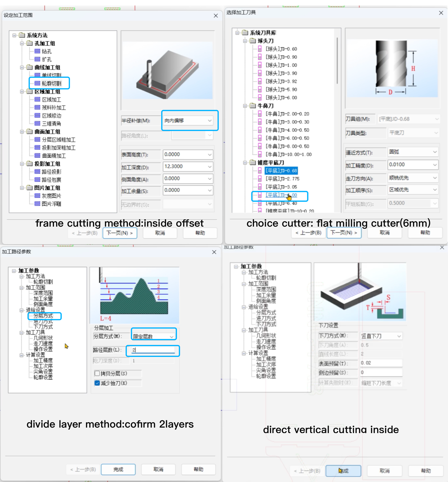Select ball cutter [球头]JD-6.00

(x=281, y=98)
